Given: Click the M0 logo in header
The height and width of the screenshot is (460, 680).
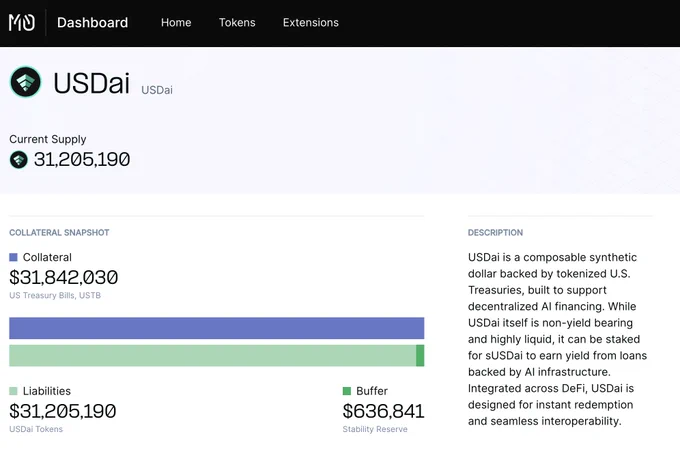Looking at the screenshot, I should [22, 23].
